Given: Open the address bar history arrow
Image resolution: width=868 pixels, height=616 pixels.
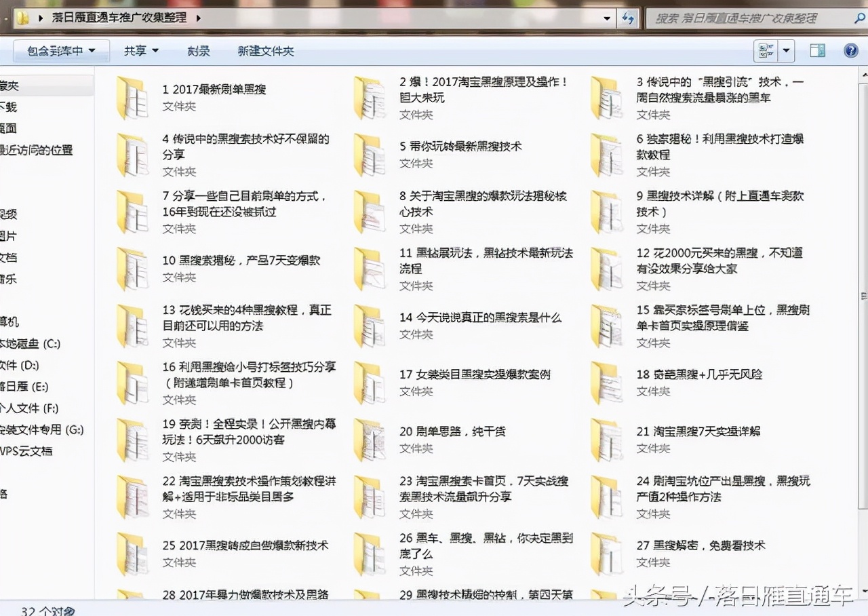Looking at the screenshot, I should [x=607, y=18].
